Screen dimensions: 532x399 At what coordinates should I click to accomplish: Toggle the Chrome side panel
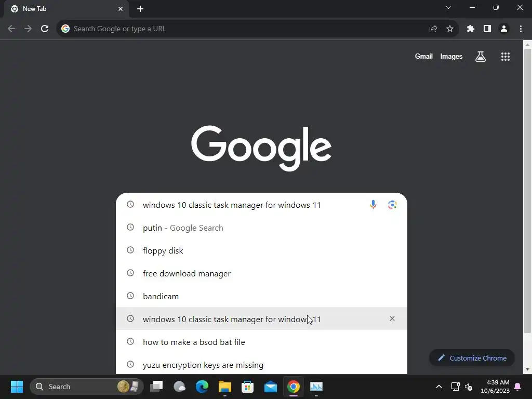point(487,29)
